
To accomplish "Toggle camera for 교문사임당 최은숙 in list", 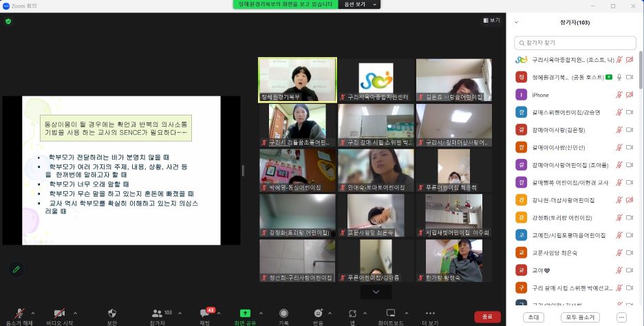I will coord(630,252).
